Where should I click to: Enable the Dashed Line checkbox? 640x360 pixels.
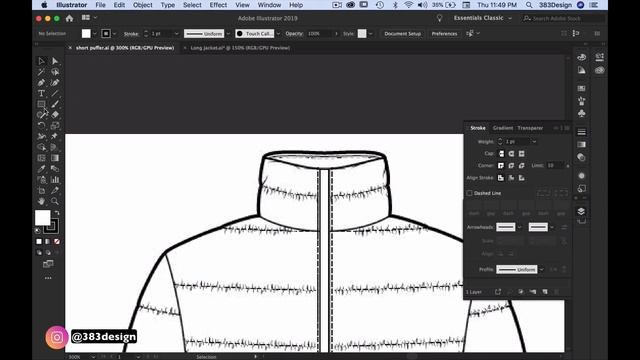(469, 193)
